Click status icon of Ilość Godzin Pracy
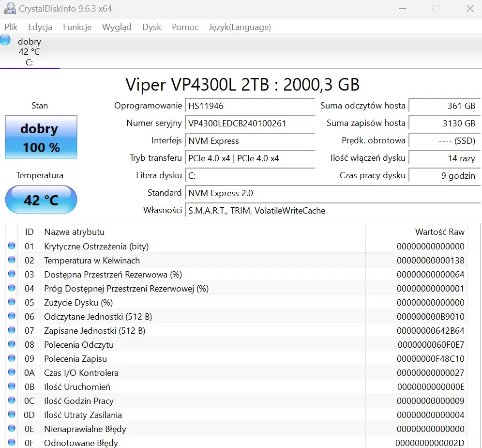The image size is (482, 448). click(12, 401)
